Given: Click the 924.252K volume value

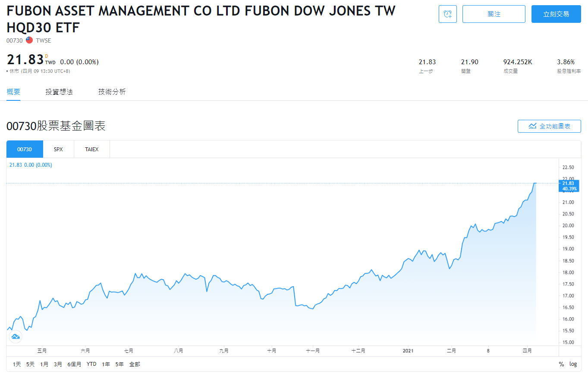Looking at the screenshot, I should pos(518,62).
